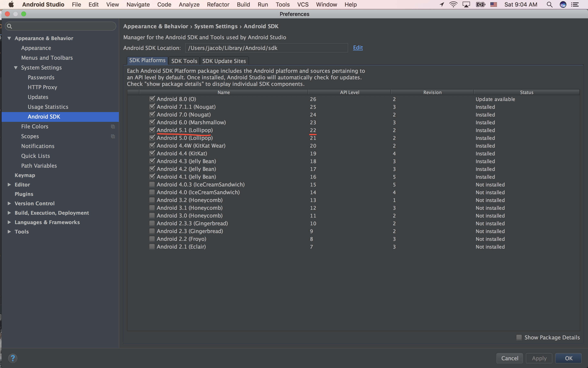Click the Cancel button
588x368 pixels.
coord(510,358)
